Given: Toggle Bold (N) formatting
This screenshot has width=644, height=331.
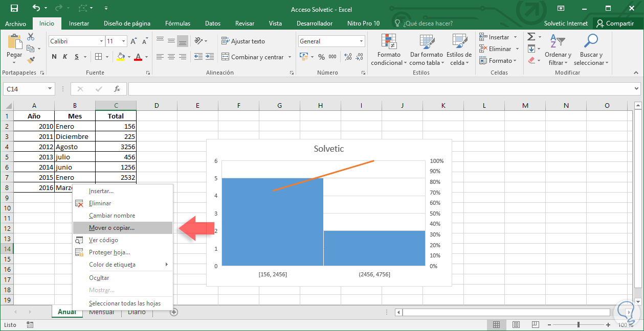Looking at the screenshot, I should tap(54, 57).
